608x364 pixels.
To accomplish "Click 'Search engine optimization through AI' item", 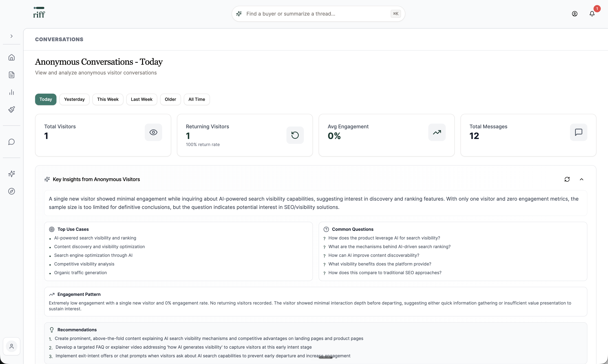I will (x=93, y=255).
